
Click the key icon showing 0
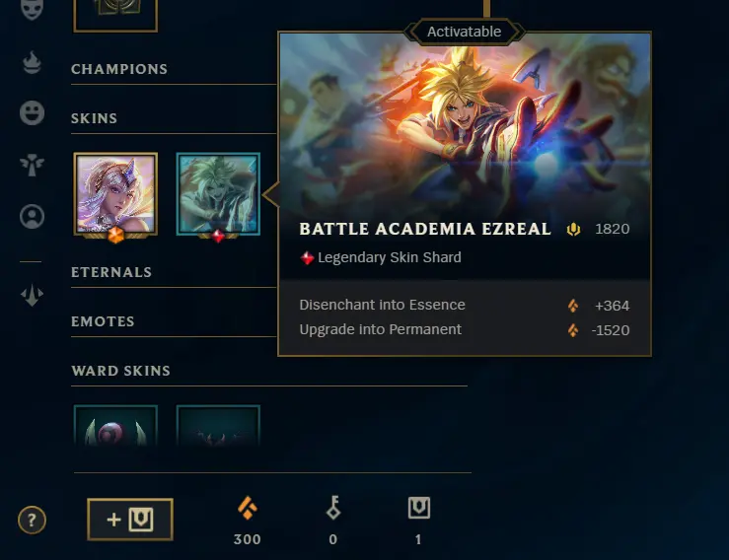333,508
